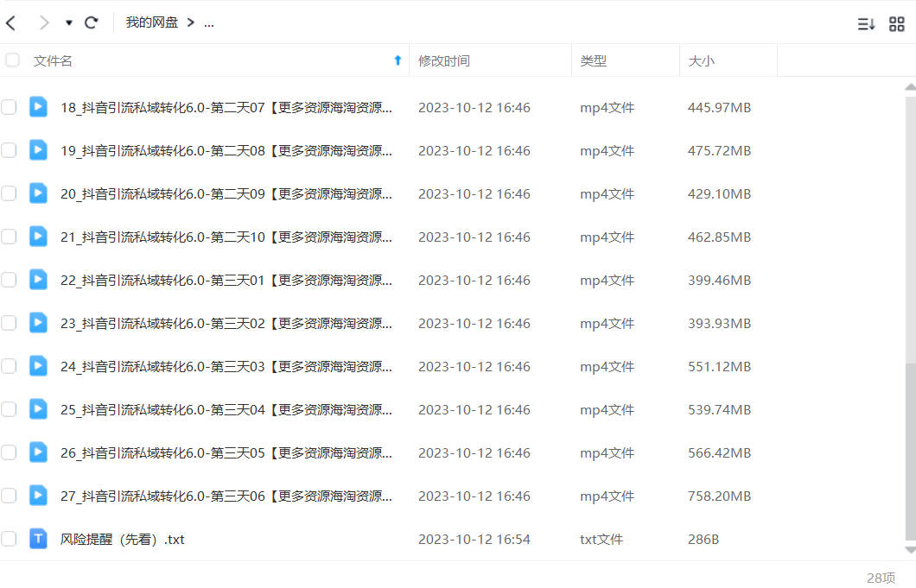Click the txt文件 type cell
This screenshot has height=588, width=916.
point(601,540)
